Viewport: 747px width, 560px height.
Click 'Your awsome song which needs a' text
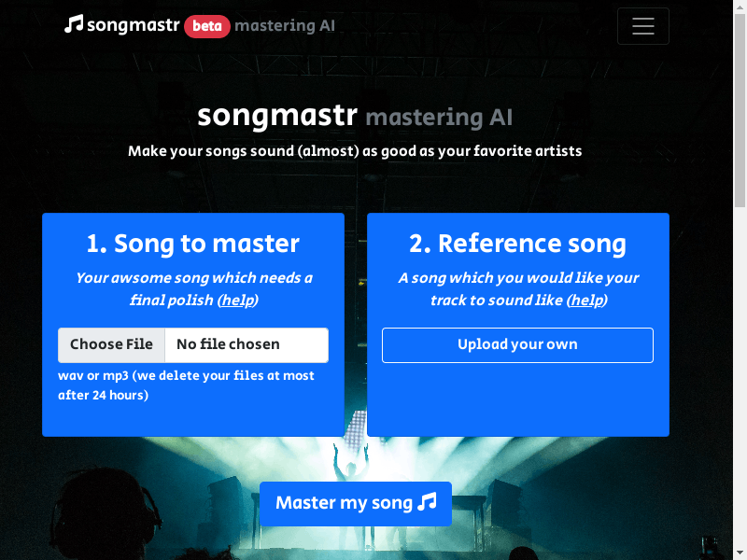[194, 277]
